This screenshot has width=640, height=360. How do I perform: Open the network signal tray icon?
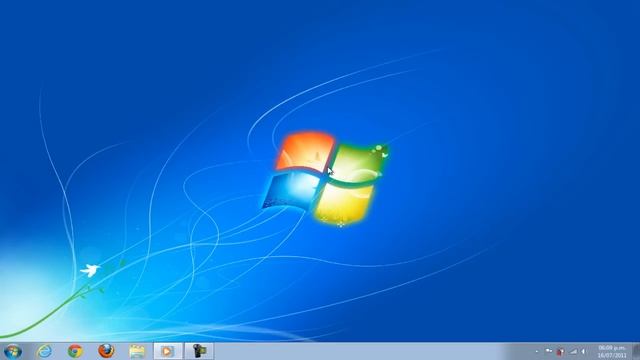pos(573,351)
